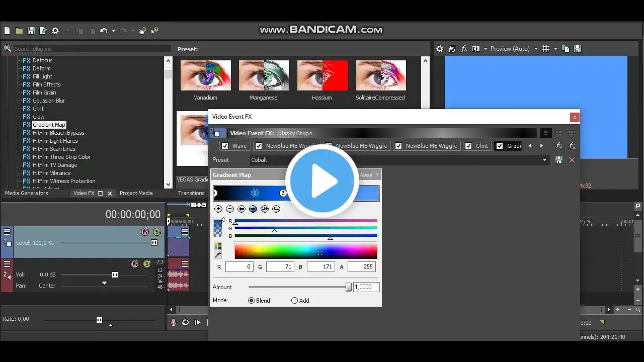The height and width of the screenshot is (362, 644).
Task: Open the Cobalt preset dropdown
Action: tap(544, 160)
